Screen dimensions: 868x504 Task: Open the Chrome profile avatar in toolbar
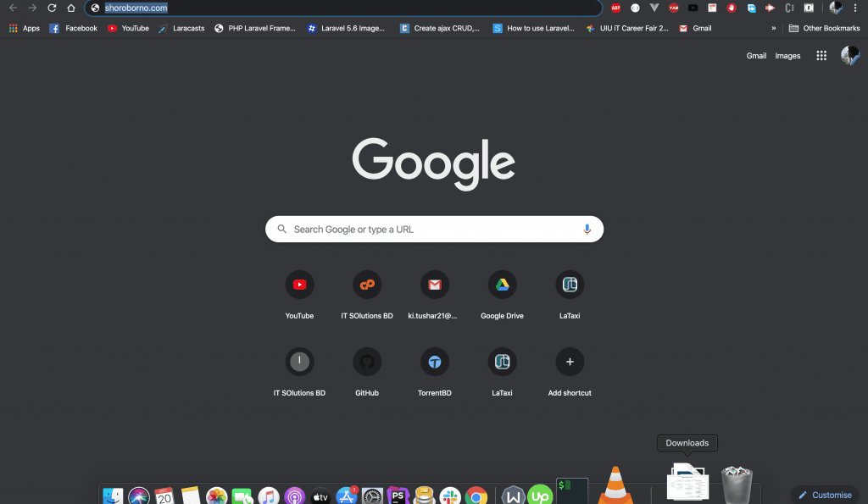point(836,8)
